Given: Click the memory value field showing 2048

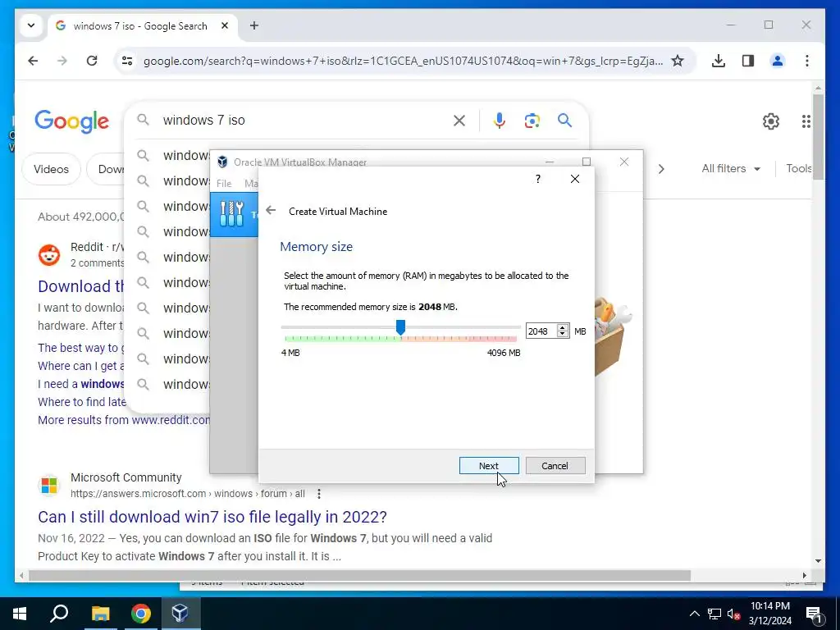Looking at the screenshot, I should click(541, 331).
